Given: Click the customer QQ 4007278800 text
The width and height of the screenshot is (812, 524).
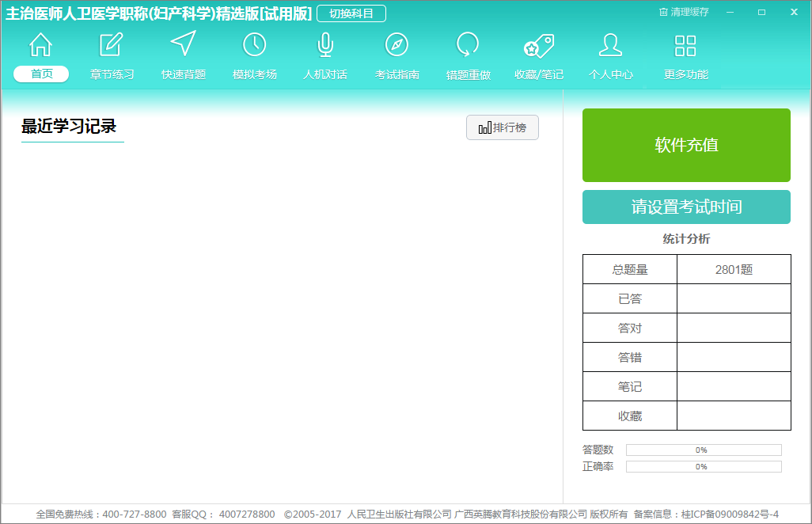Looking at the screenshot, I should point(247,515).
